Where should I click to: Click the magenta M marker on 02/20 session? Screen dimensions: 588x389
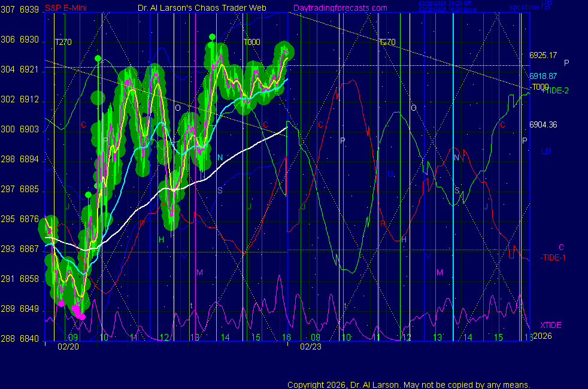click(x=199, y=272)
